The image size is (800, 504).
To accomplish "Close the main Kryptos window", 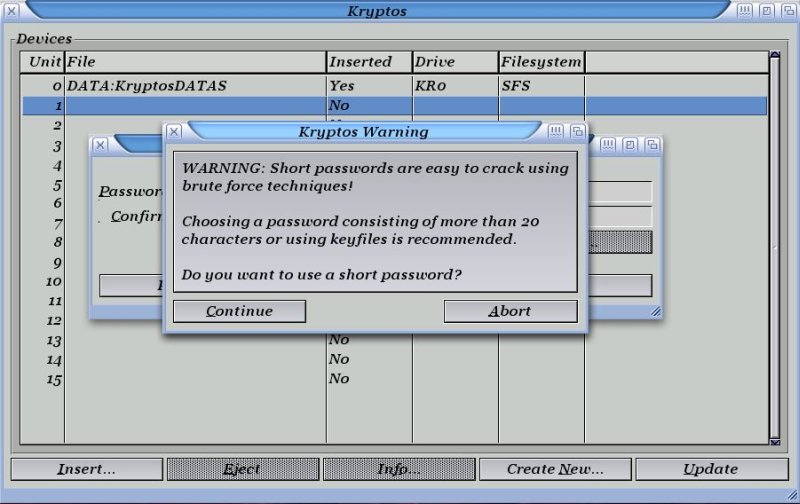I will [x=11, y=11].
